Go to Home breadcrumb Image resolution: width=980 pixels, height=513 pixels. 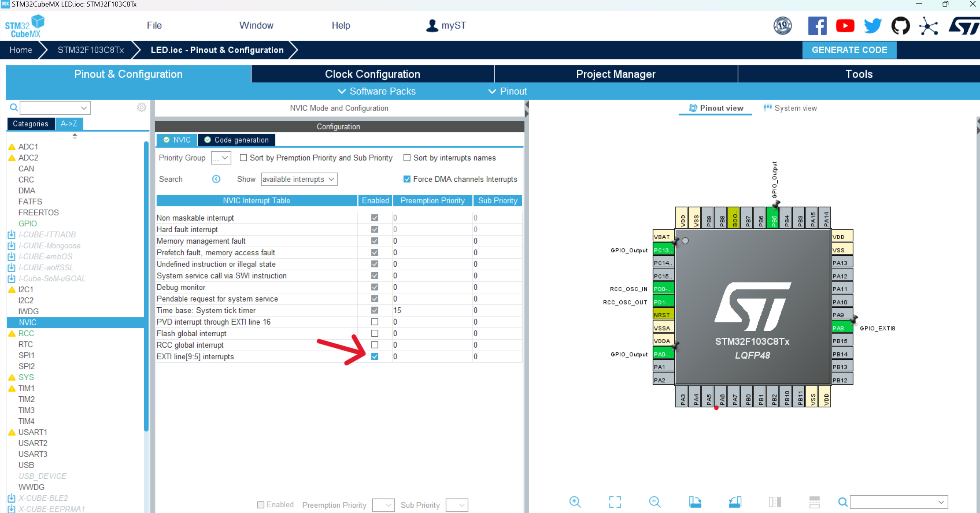21,50
